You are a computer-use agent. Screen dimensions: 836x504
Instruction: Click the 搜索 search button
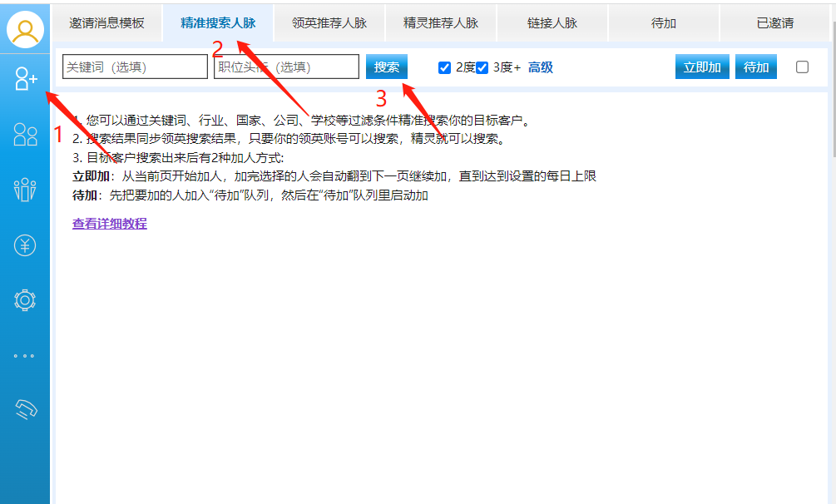[x=387, y=67]
